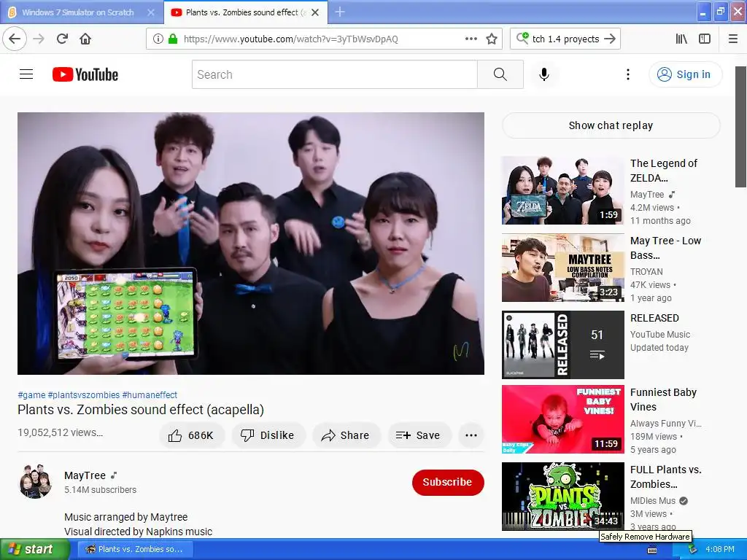Open YouTube settings three-dot menu
This screenshot has width=747, height=560.
628,74
